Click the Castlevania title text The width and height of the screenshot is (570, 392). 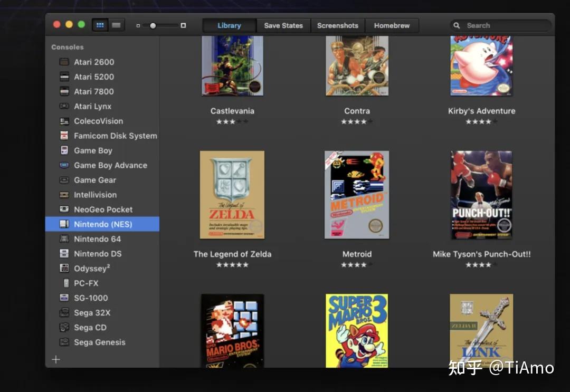pos(232,111)
